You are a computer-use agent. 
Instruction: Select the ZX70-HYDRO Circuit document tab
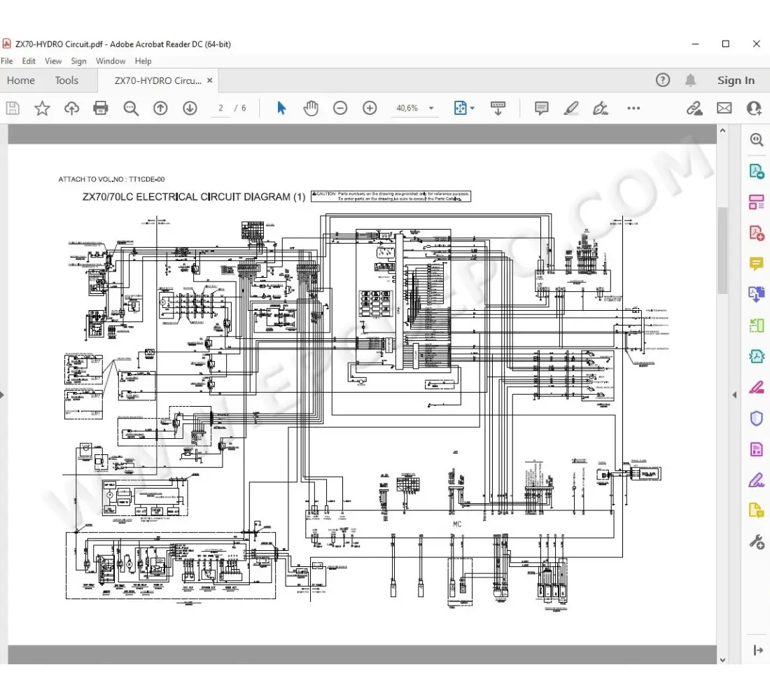158,80
